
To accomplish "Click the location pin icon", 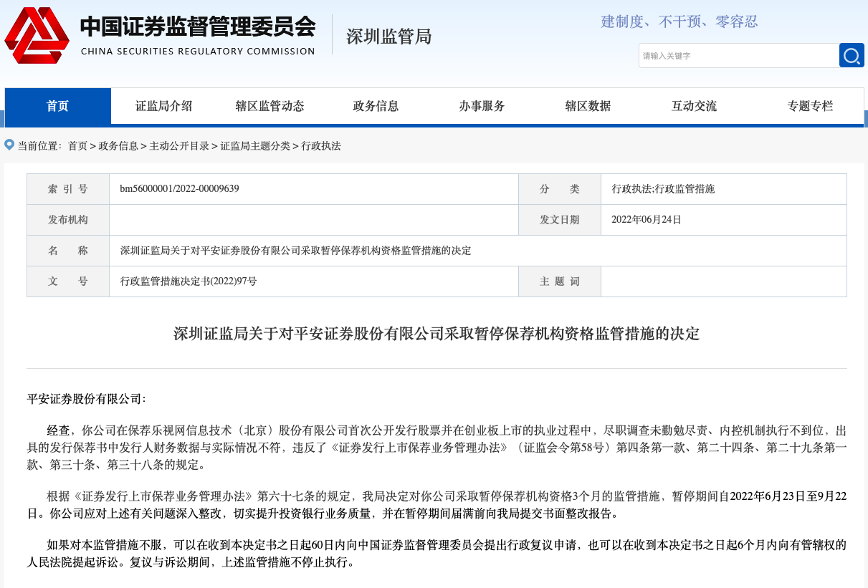I will click(x=9, y=145).
